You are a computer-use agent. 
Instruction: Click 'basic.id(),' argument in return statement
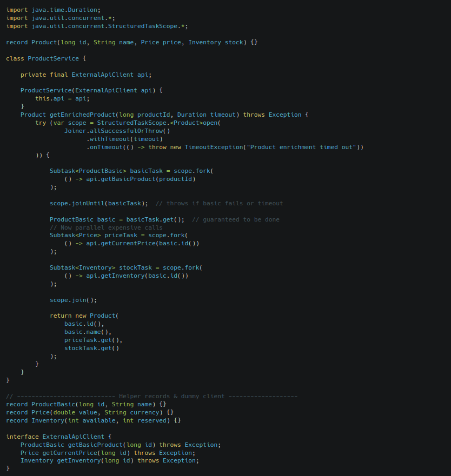84,324
